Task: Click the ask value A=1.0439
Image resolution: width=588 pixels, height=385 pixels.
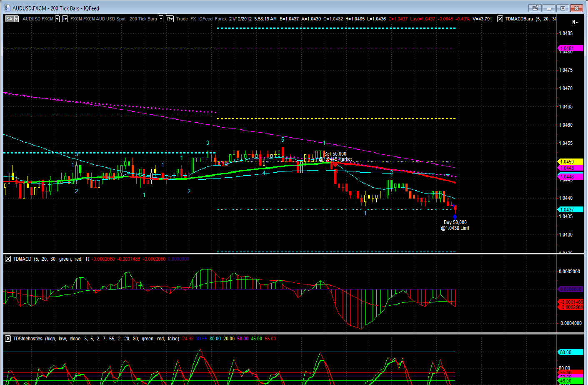Action: pyautogui.click(x=311, y=19)
